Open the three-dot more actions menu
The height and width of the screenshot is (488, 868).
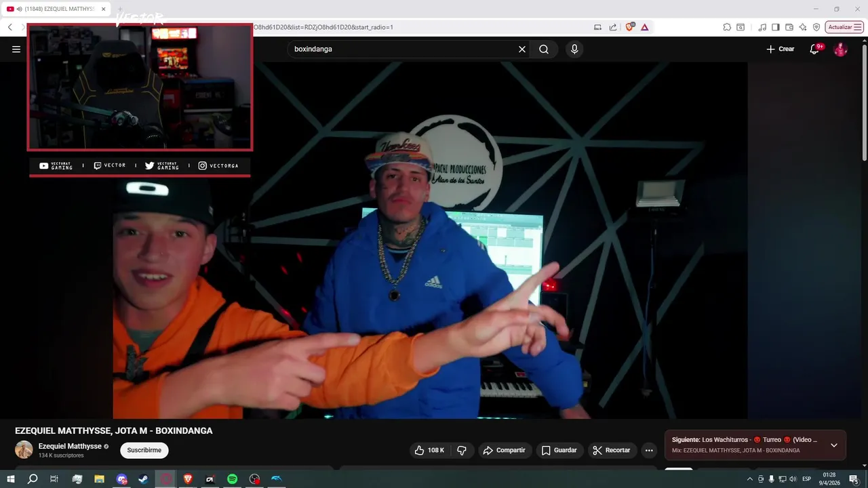pyautogui.click(x=649, y=450)
